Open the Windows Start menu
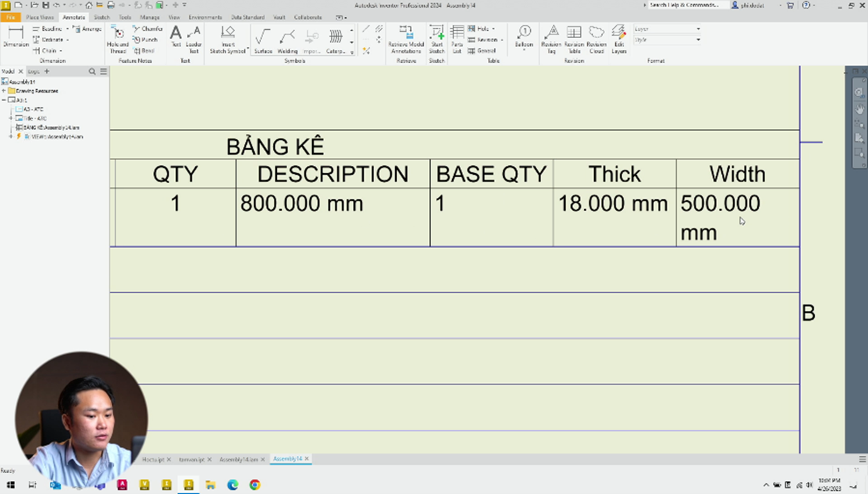Image resolution: width=868 pixels, height=494 pixels. pyautogui.click(x=10, y=485)
